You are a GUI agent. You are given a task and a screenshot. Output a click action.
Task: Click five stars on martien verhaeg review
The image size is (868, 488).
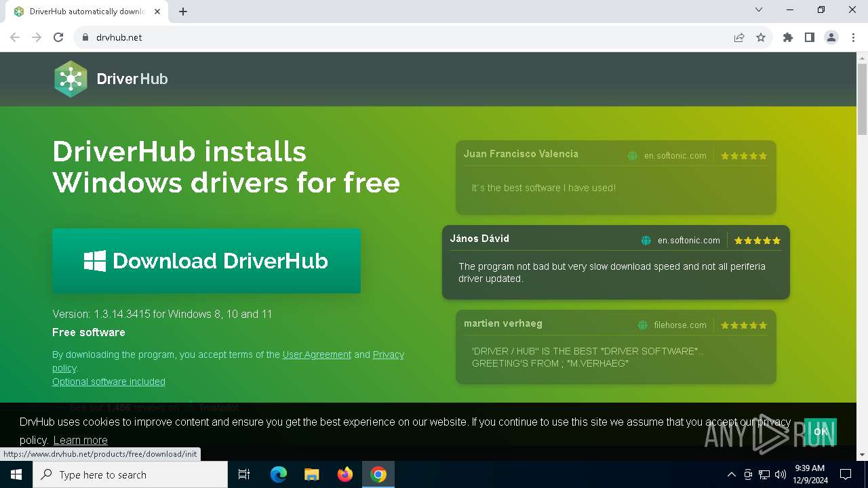(x=744, y=325)
